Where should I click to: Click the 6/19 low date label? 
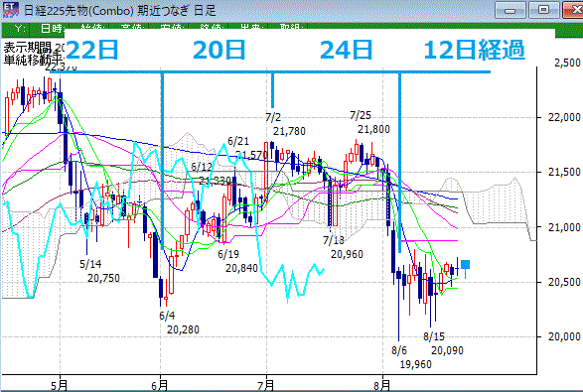pyautogui.click(x=228, y=254)
